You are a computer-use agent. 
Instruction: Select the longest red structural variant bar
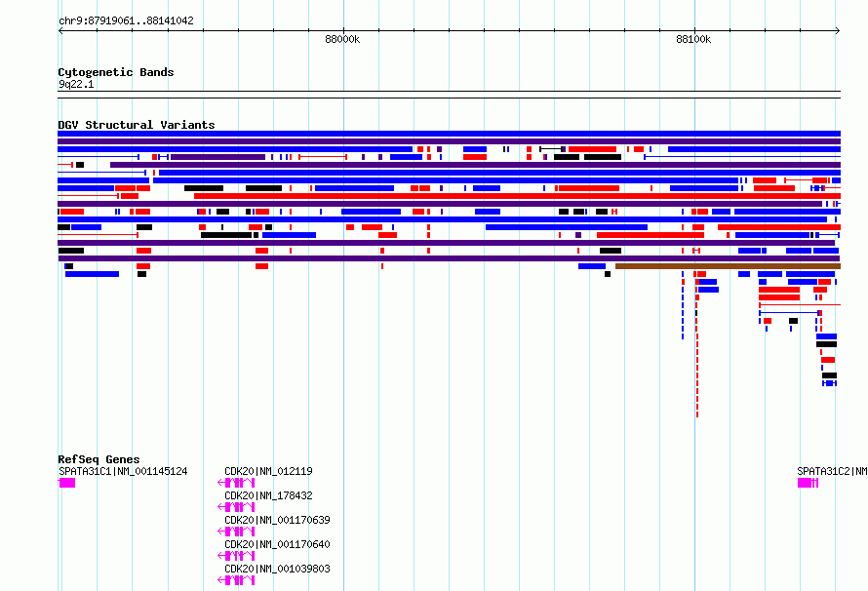click(517, 196)
